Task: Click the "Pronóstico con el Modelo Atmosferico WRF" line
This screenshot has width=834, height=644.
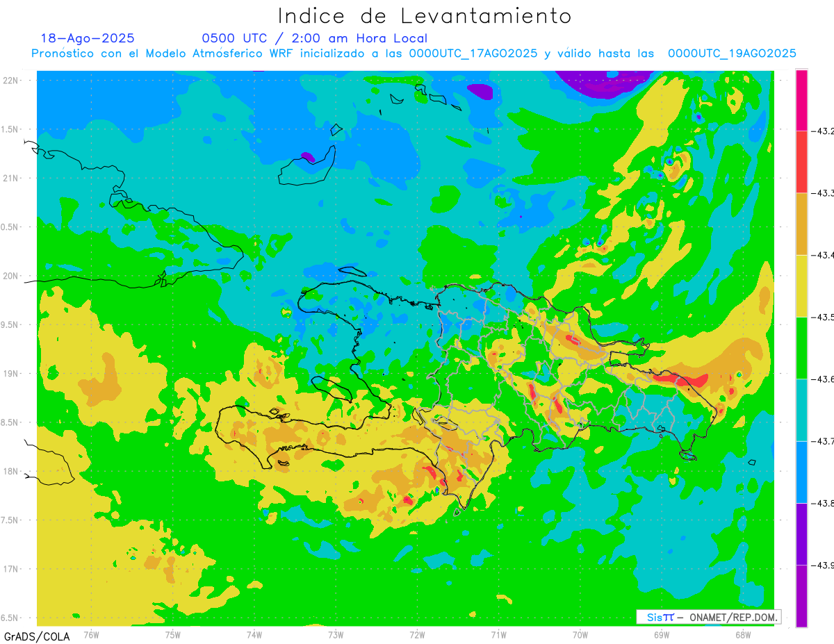Action: (414, 53)
